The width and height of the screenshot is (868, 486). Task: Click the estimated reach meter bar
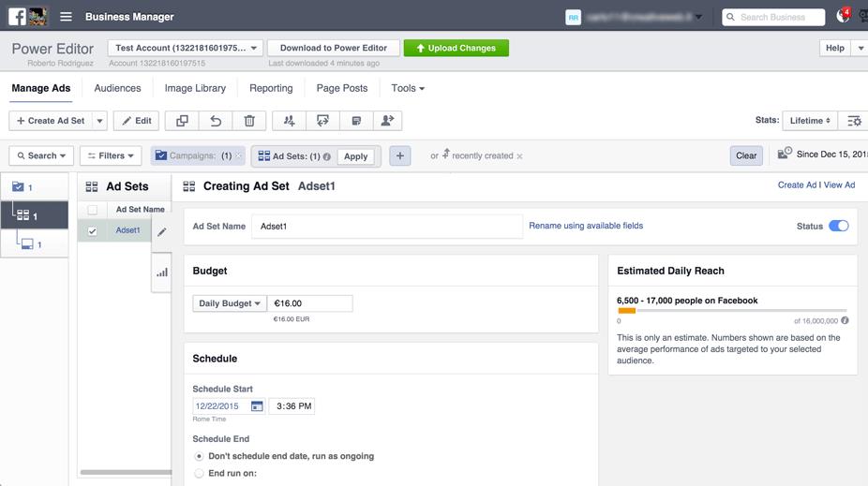pyautogui.click(x=732, y=311)
